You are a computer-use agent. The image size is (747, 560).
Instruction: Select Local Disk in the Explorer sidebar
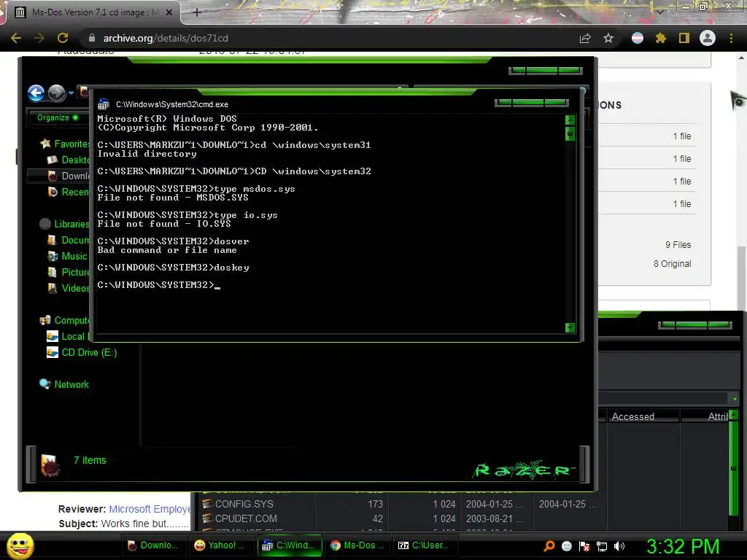pos(69,336)
